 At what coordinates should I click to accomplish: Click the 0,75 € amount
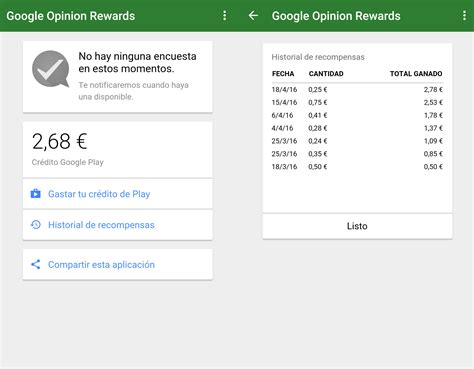click(318, 102)
